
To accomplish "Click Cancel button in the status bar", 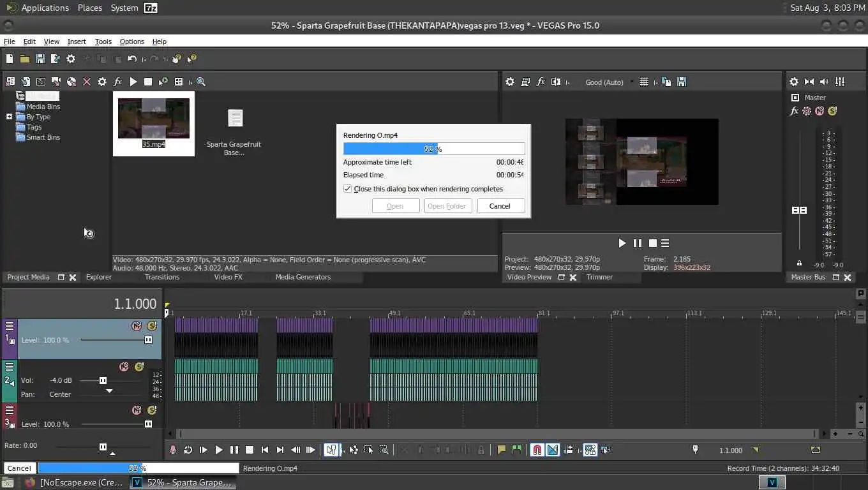I will click(x=19, y=468).
